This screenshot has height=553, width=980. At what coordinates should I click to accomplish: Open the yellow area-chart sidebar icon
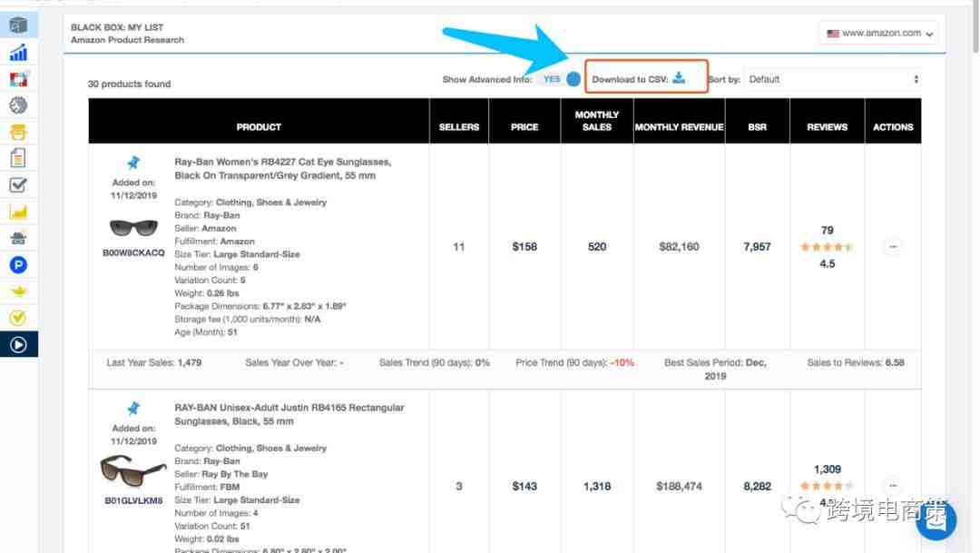18,212
